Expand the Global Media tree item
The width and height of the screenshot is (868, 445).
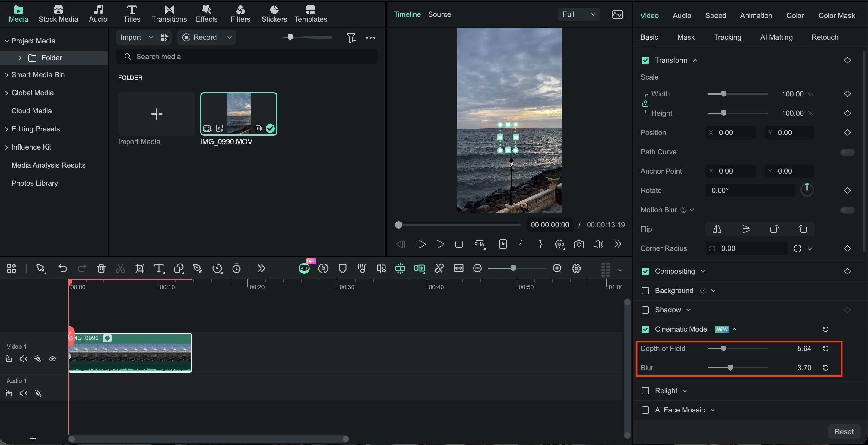(6, 93)
